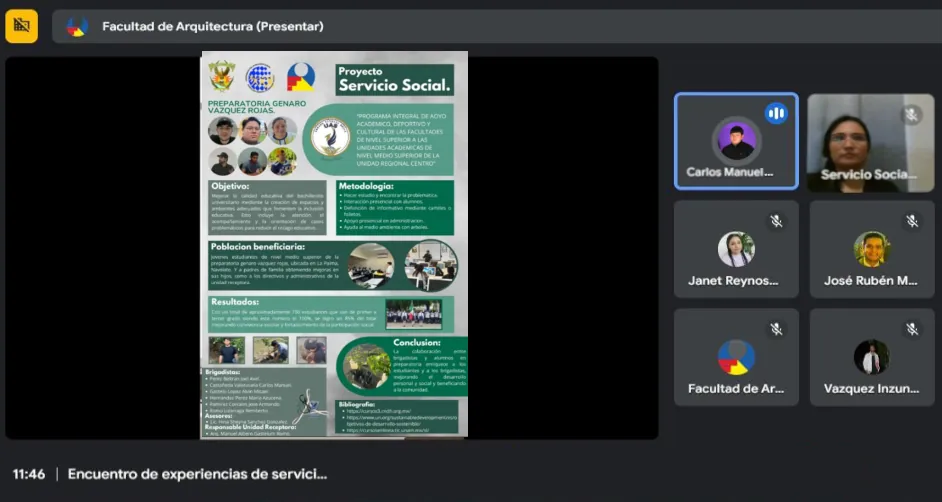942x502 pixels.
Task: Click the Brigadistas list heading
Action: (222, 372)
